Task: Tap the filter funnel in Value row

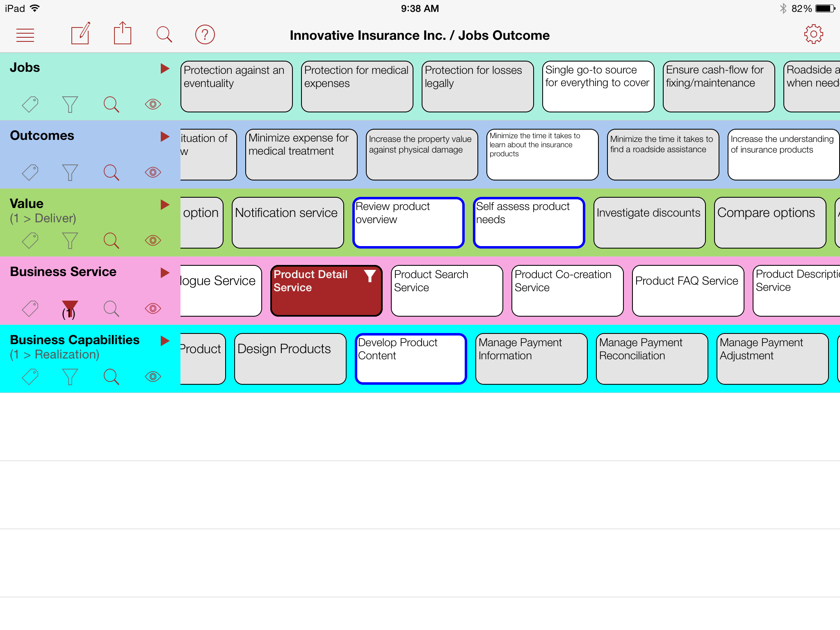Action: [x=70, y=240]
